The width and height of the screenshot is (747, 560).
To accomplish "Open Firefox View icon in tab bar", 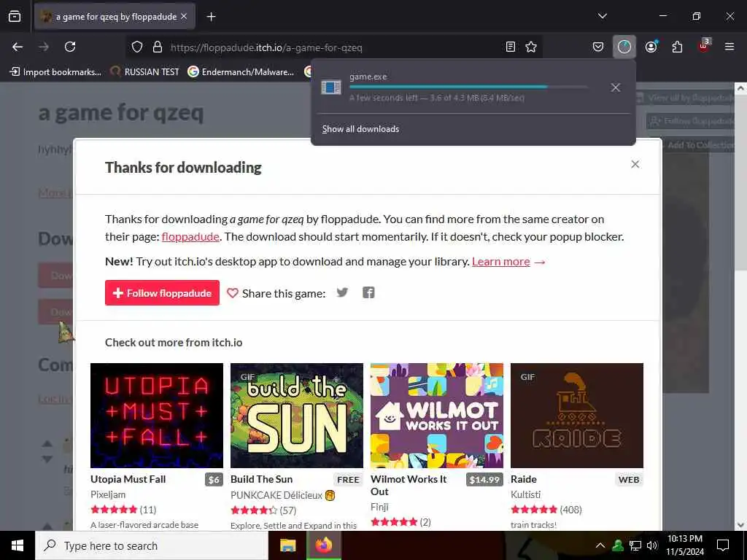I will pyautogui.click(x=15, y=17).
